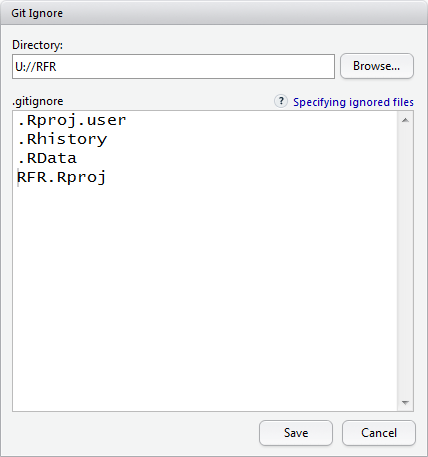Click the help question mark icon
The height and width of the screenshot is (457, 428).
281,101
